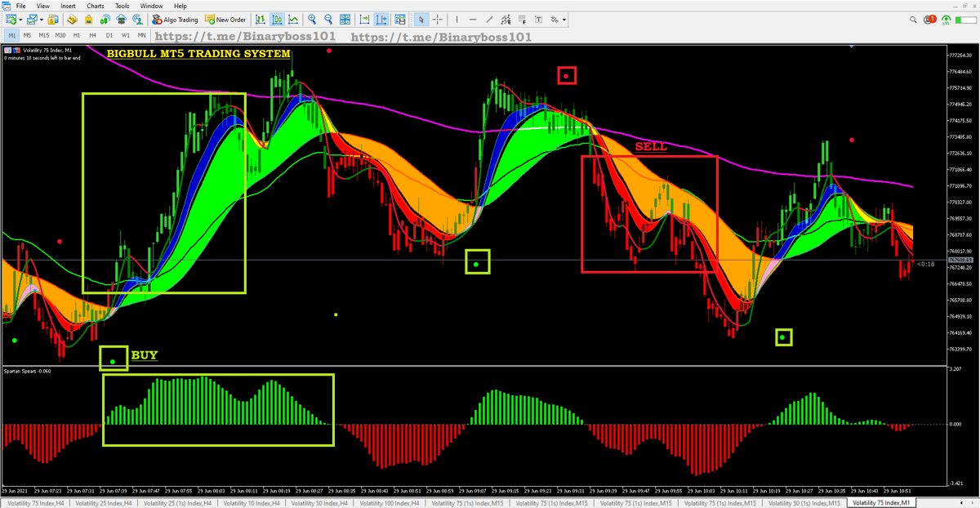This screenshot has height=508, width=980.
Task: Click the New Order button
Action: pos(225,20)
